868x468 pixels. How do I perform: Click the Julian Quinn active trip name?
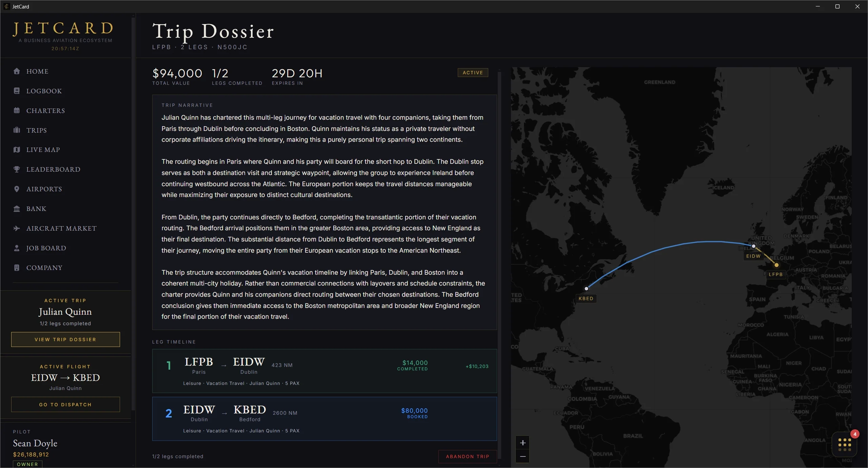pyautogui.click(x=65, y=312)
